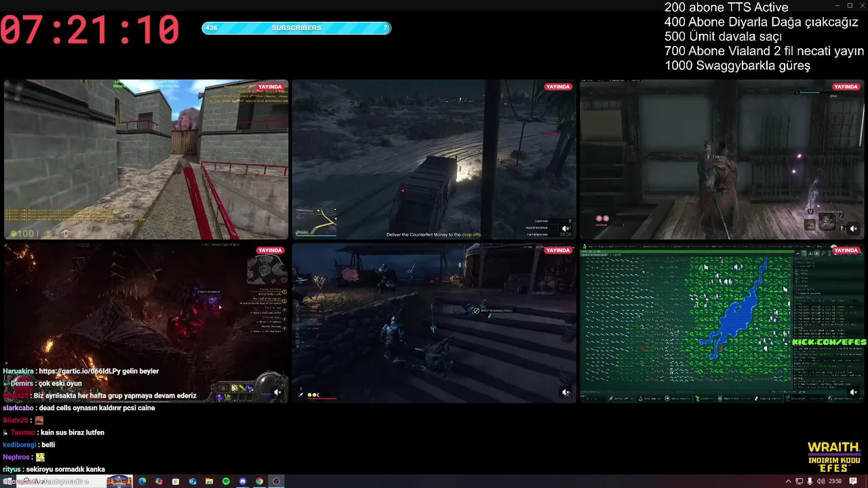Open File Explorer from the taskbar
This screenshot has height=488, width=868.
click(210, 481)
